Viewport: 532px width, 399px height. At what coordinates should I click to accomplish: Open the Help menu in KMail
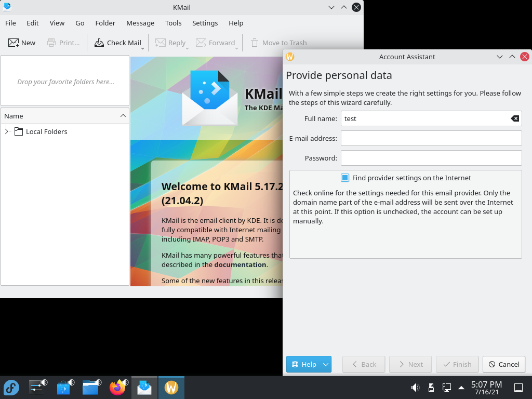tap(236, 23)
